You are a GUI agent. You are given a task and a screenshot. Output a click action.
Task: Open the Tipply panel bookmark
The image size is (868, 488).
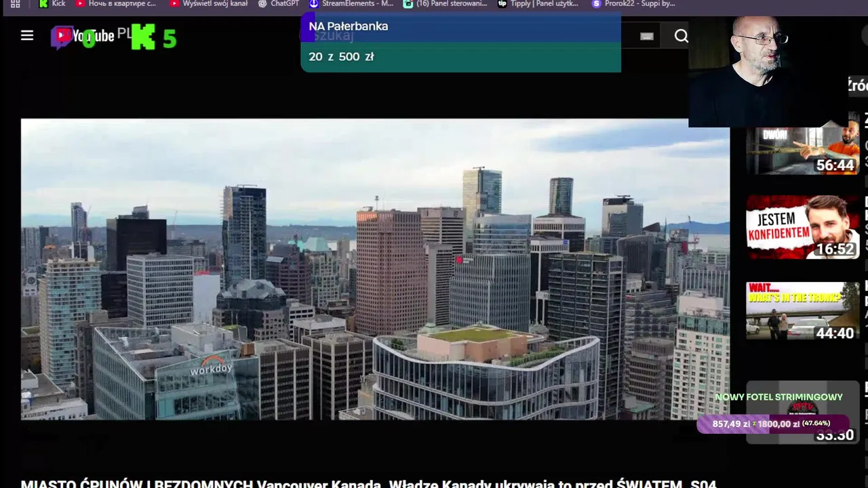coord(538,4)
